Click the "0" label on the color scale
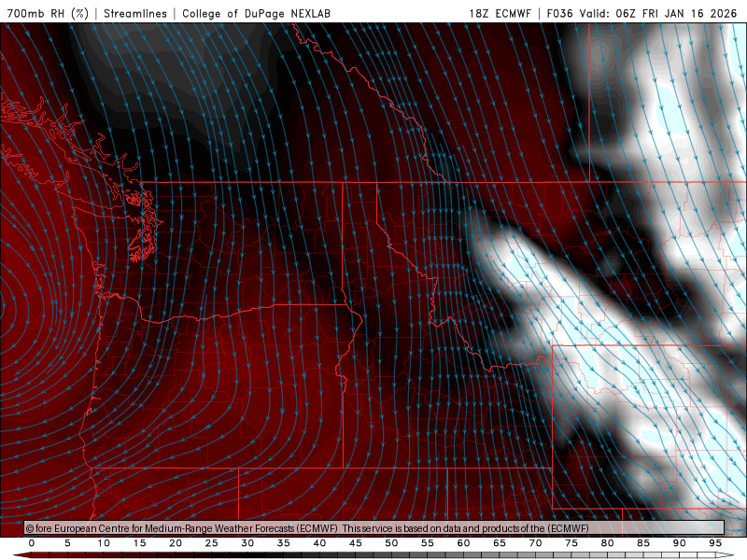Image resolution: width=747 pixels, height=560 pixels. pos(32,543)
